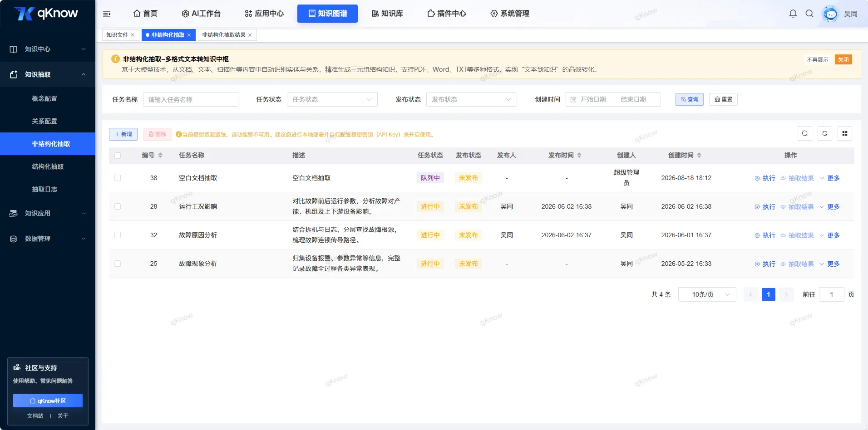Click the 数据管理 database icon

click(14, 239)
